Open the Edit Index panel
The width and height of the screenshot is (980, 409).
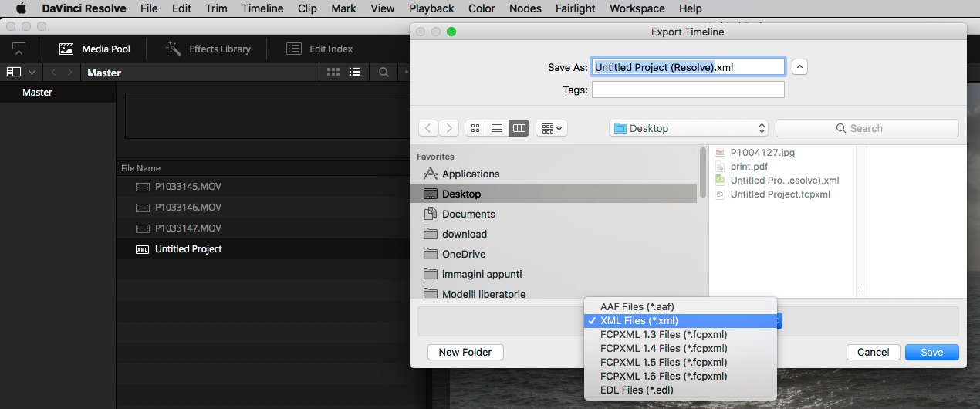pyautogui.click(x=319, y=49)
